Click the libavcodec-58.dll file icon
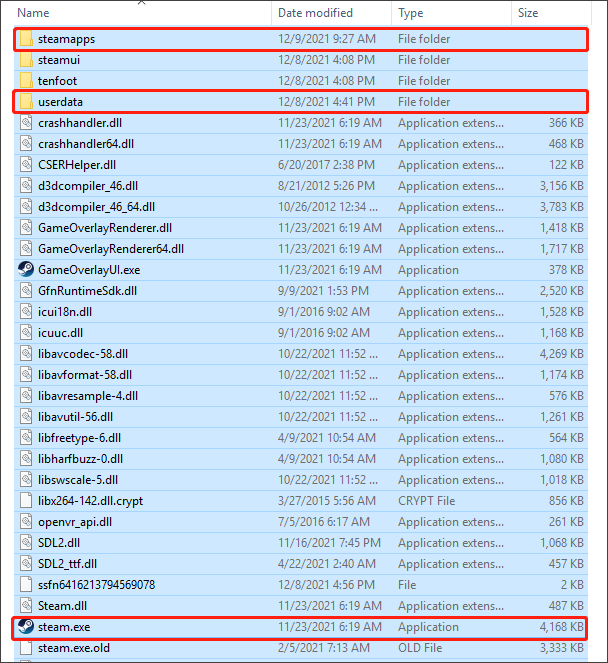This screenshot has width=608, height=663. pyautogui.click(x=26, y=353)
